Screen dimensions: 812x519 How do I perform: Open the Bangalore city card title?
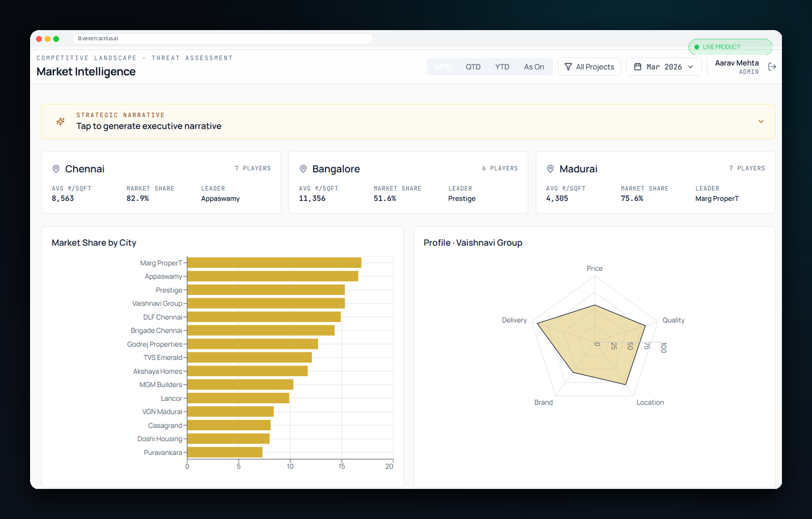click(336, 169)
